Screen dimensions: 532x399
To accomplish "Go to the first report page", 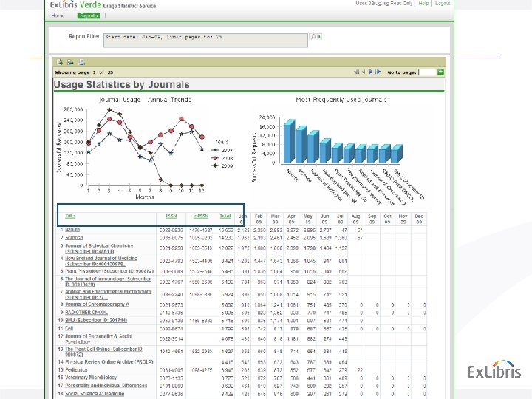I will [356, 72].
